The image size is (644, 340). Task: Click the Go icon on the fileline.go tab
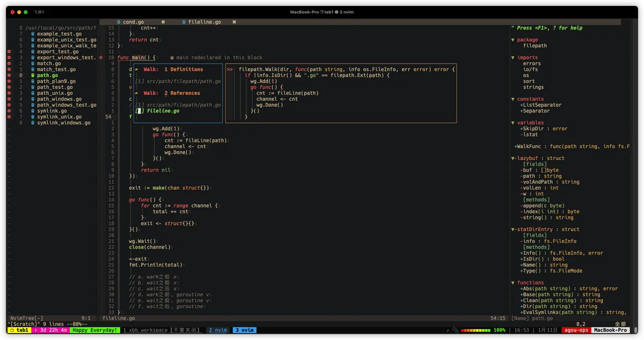[184, 22]
